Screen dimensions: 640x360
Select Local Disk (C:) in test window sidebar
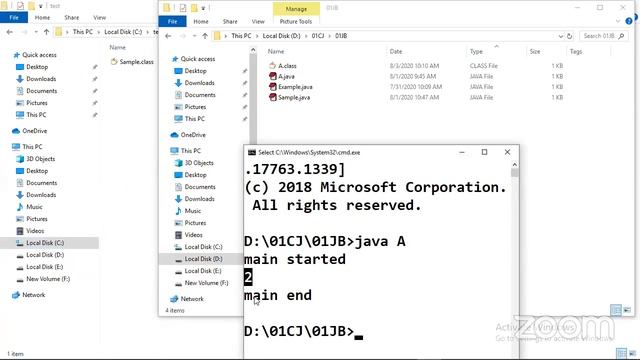45,243
